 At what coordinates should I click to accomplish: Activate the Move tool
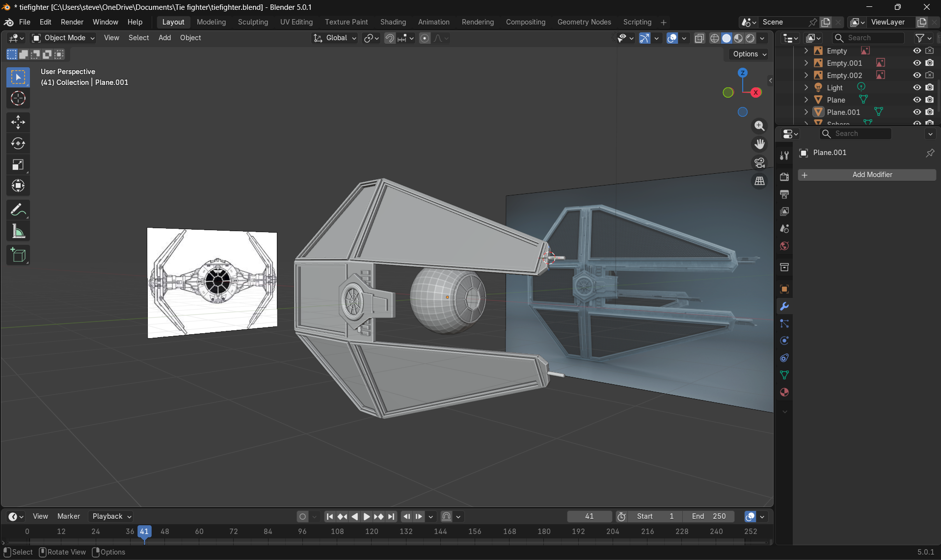pos(18,122)
